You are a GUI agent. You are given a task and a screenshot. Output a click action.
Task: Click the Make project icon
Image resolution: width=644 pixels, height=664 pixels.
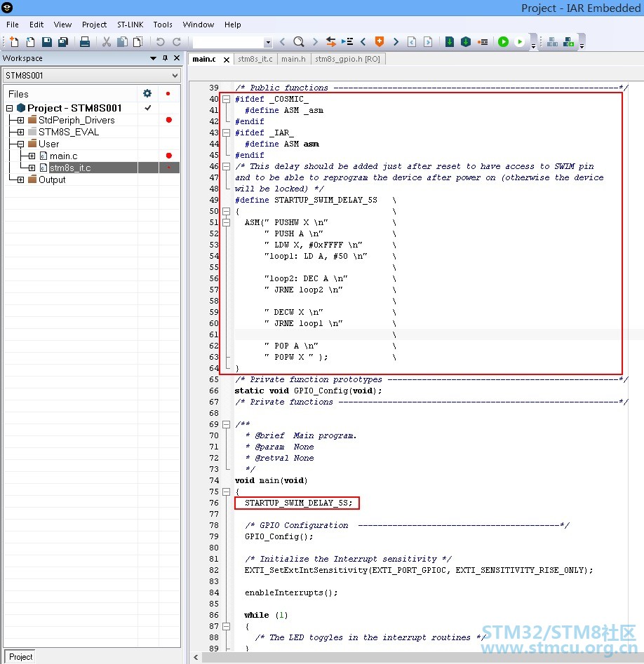click(466, 41)
